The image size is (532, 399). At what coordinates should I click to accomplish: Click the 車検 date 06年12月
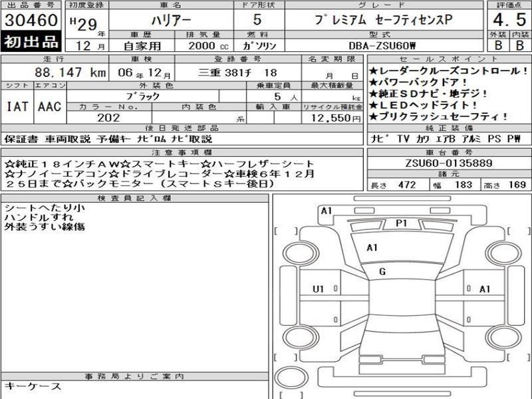144,72
